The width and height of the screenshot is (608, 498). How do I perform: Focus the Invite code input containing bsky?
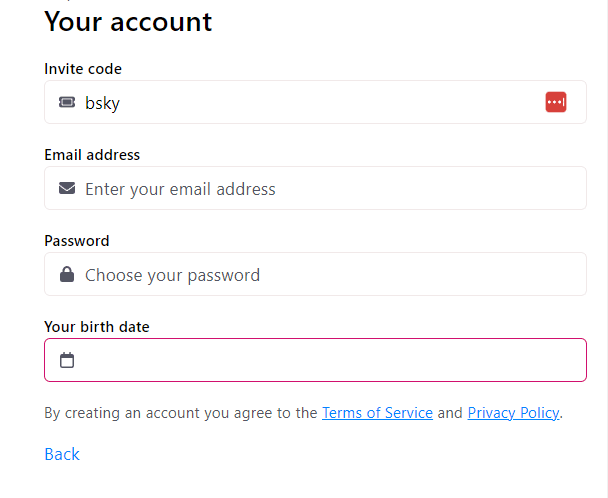click(315, 102)
